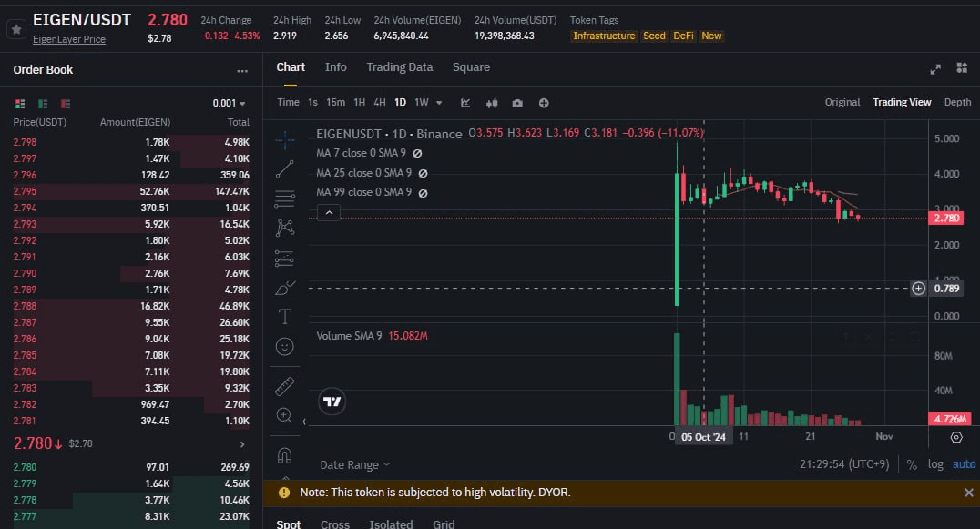Select the 1H chart interval
980x529 pixels.
click(x=360, y=102)
